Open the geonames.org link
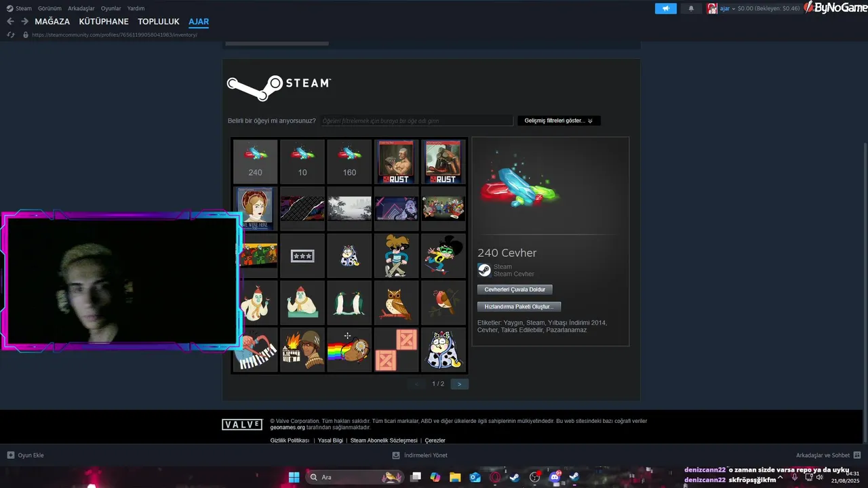Viewport: 868px width, 488px height. [x=288, y=428]
